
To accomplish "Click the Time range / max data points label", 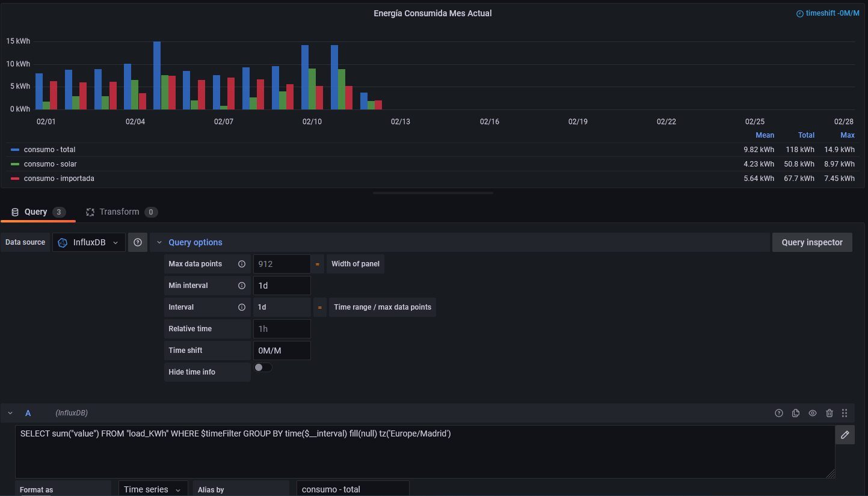I will (x=383, y=307).
